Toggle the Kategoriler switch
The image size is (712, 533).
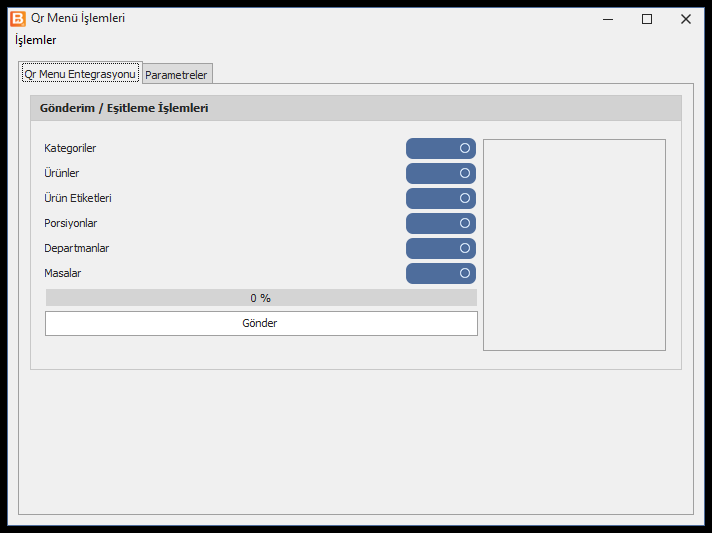point(440,148)
